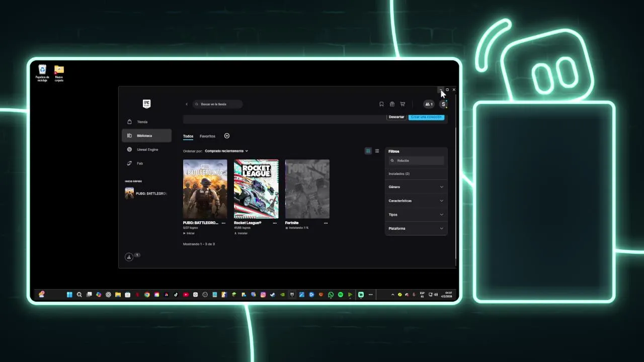644x362 pixels.
Task: Open Tienda in the sidebar
Action: click(x=146, y=122)
